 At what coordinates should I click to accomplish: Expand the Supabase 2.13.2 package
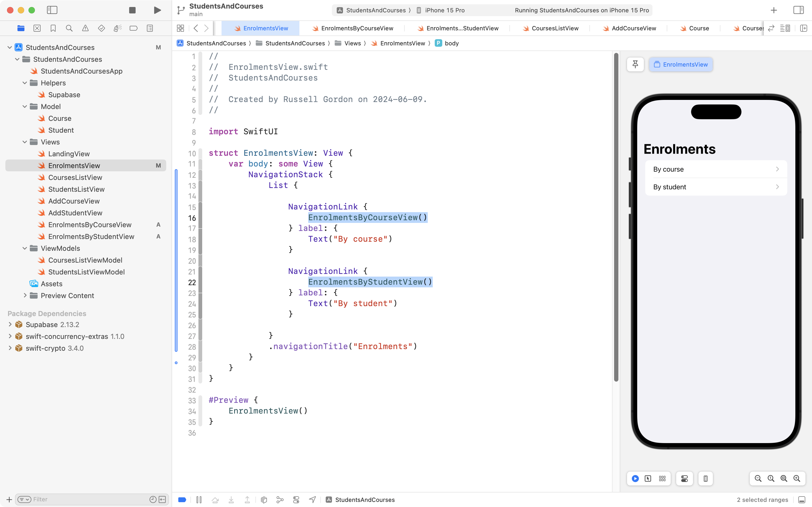coord(10,324)
